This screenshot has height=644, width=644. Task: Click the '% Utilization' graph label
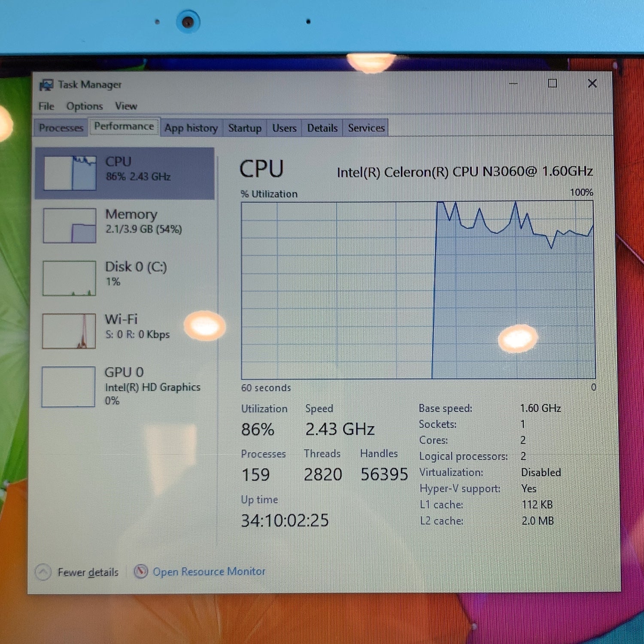point(269,194)
